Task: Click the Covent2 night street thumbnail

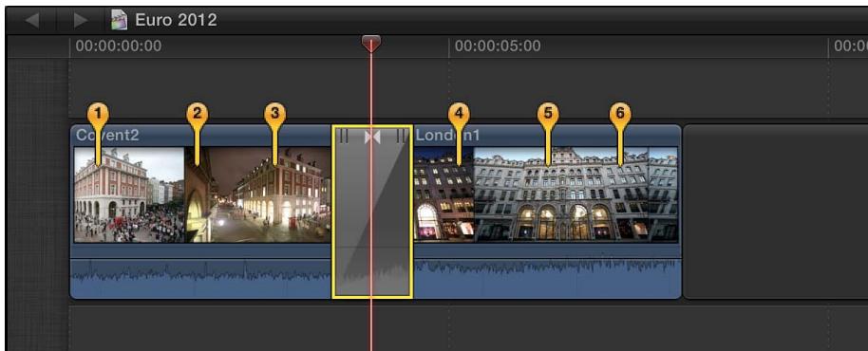Action: pyautogui.click(x=257, y=194)
